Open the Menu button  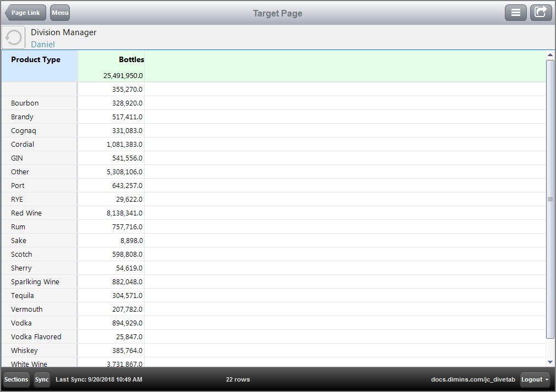tap(59, 13)
